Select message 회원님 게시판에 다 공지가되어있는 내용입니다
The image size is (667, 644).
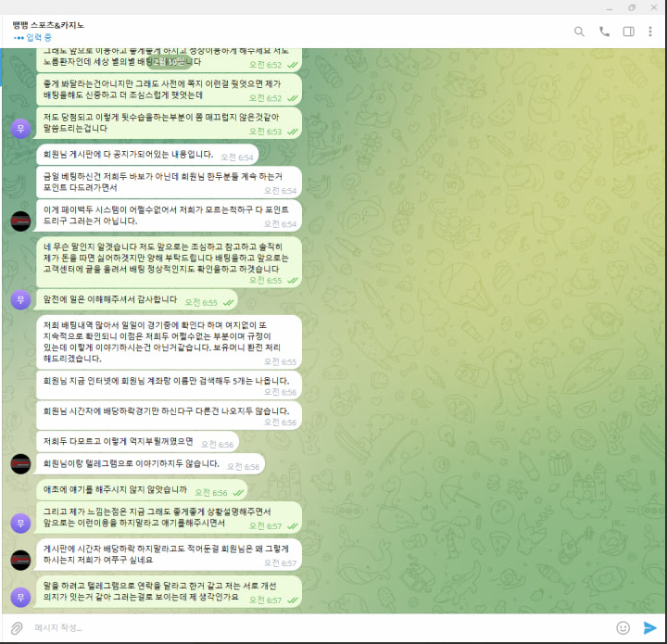(147, 155)
